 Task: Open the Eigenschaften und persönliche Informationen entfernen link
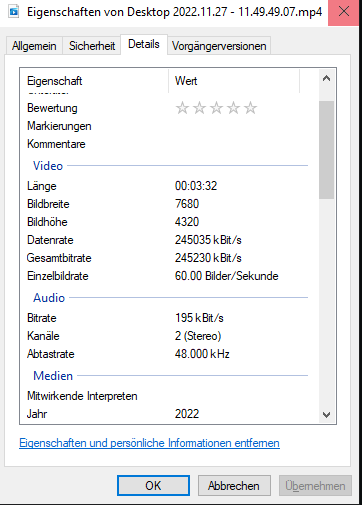[149, 443]
